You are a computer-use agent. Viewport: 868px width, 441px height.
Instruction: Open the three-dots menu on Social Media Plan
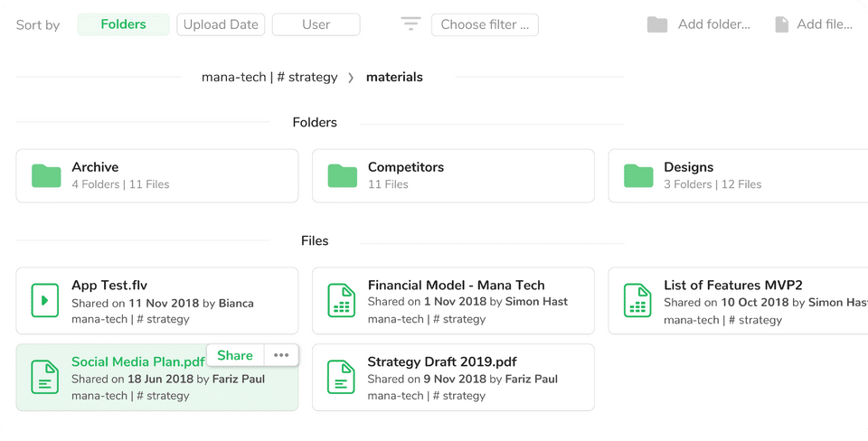281,355
